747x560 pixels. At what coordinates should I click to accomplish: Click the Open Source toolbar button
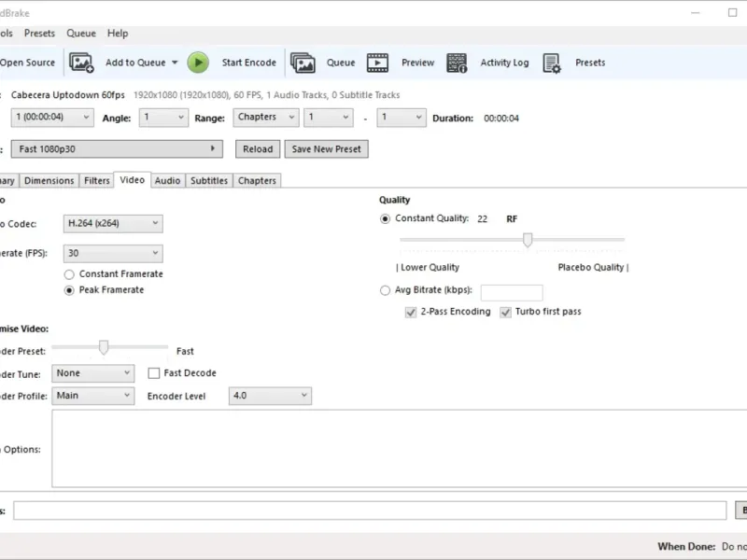[28, 63]
